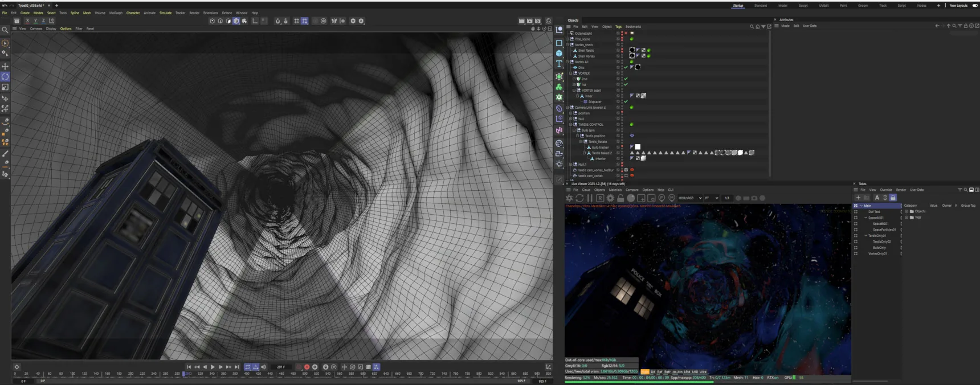The image size is (980, 385).
Task: Click the Add new Take plus icon
Action: [858, 198]
